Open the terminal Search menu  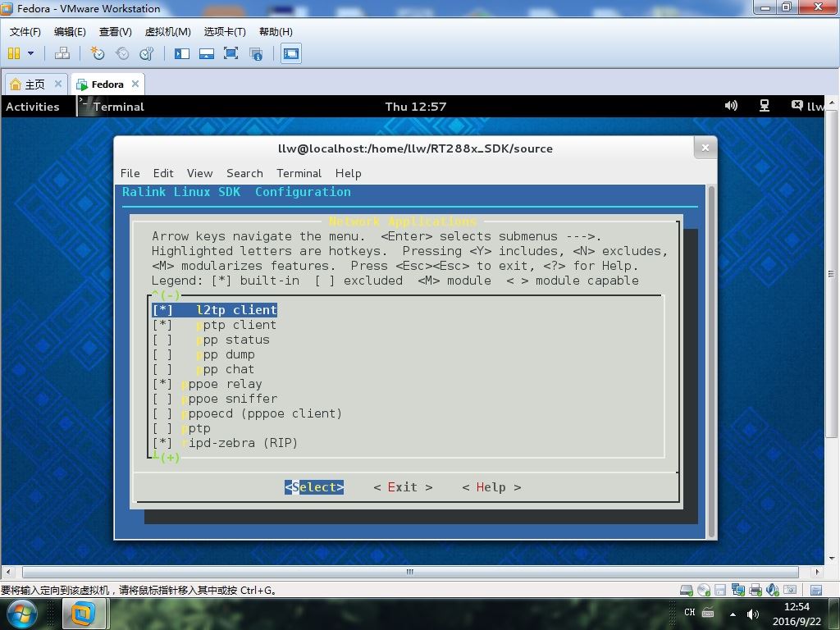(x=244, y=173)
